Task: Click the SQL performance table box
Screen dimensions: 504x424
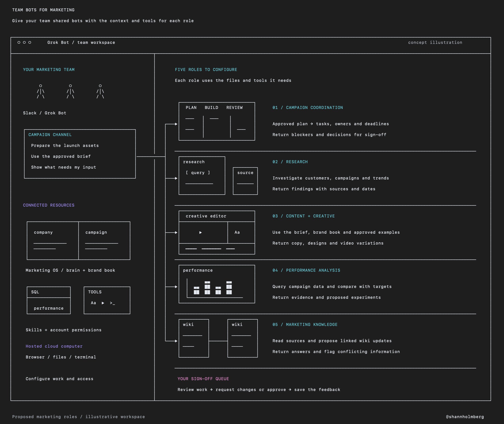Action: (x=49, y=300)
